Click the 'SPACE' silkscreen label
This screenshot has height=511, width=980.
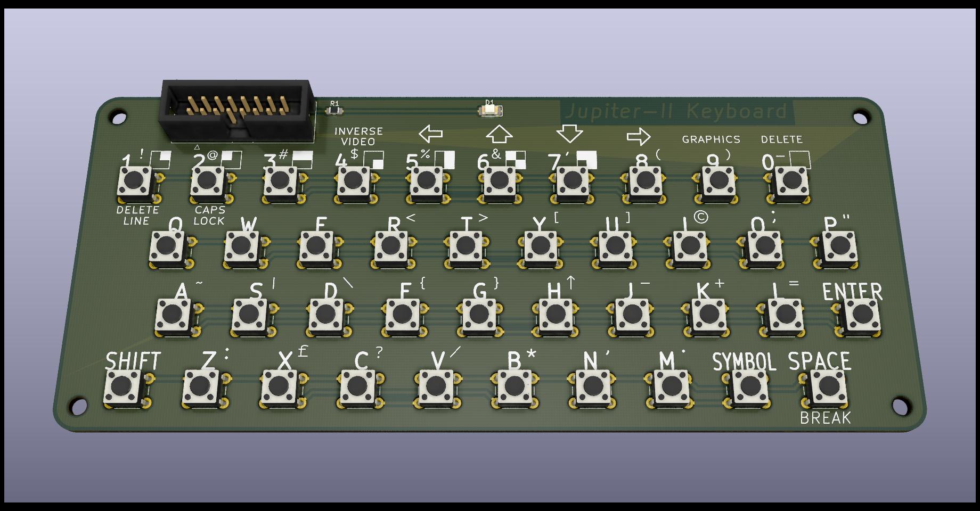[x=819, y=361]
